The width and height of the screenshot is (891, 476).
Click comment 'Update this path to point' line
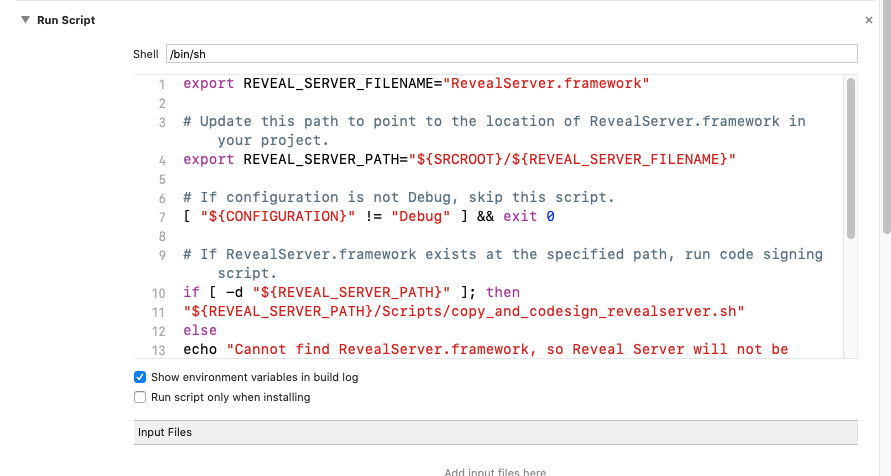[x=494, y=131]
